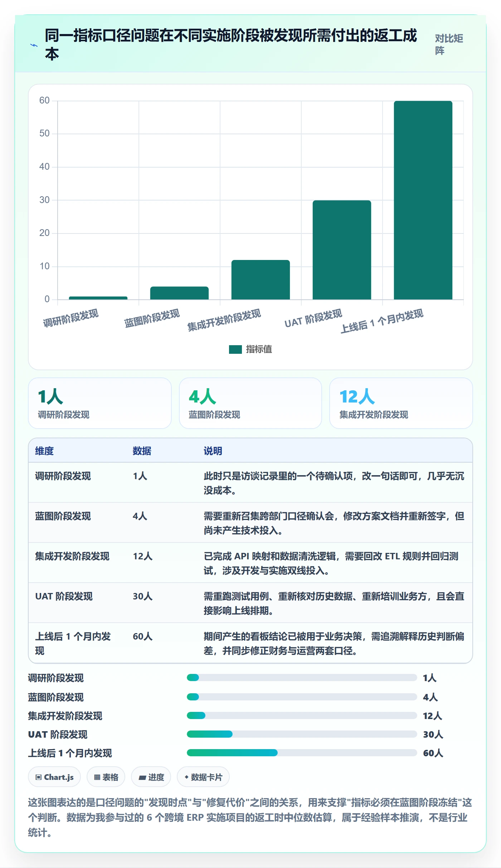Click the Chart.js chip

pos(54,777)
